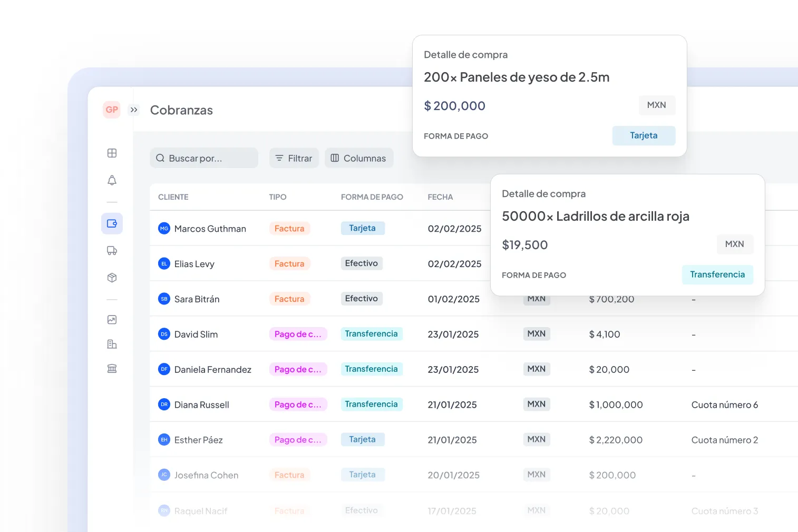
Task: Open the chart reports icon in sidebar
Action: [112, 319]
